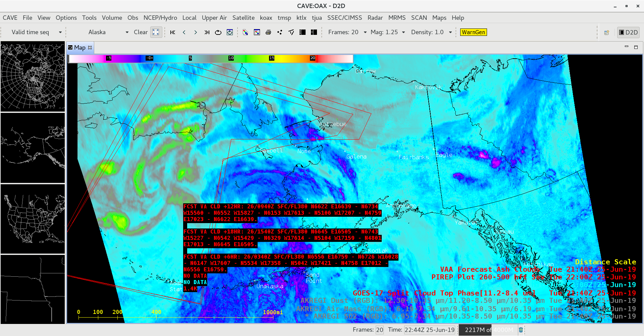Run garbage collection trash icon
Screen dimensions: 644x336
point(521,330)
